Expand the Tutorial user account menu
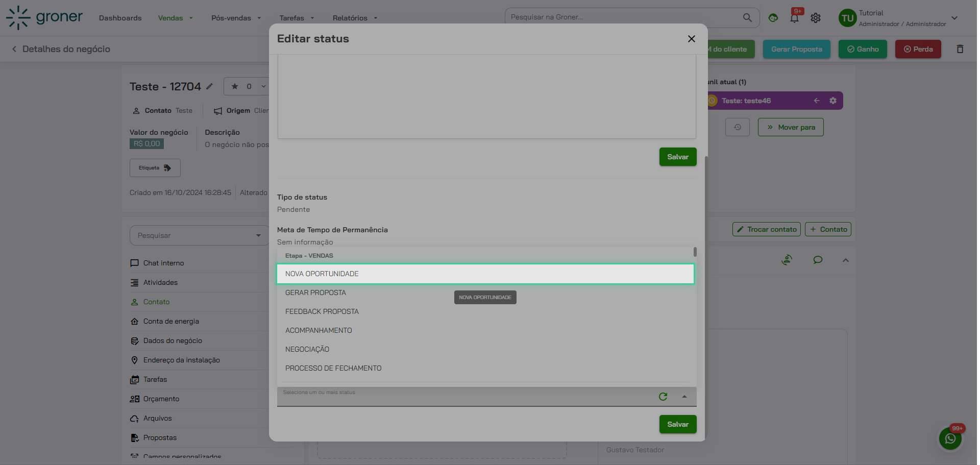Screen dimensions: 980x465 pyautogui.click(x=954, y=18)
